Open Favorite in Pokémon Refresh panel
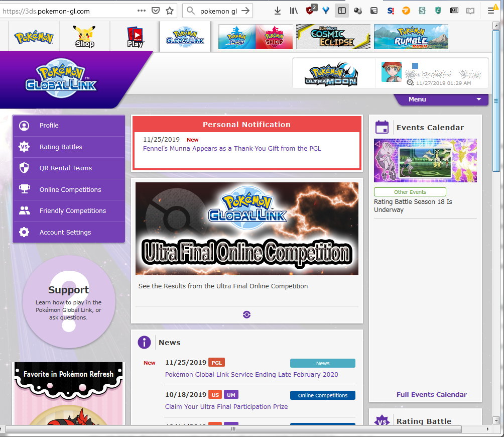The height and width of the screenshot is (437, 504). click(68, 394)
